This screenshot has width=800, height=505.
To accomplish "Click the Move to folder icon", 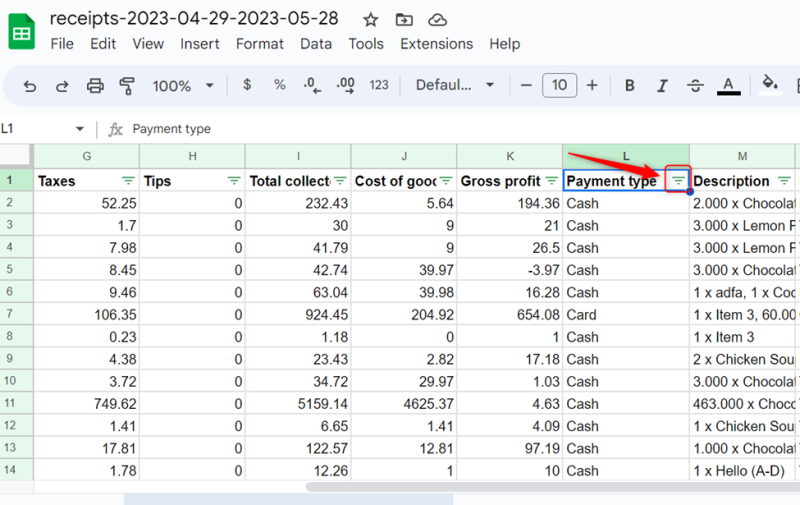I will pos(404,20).
